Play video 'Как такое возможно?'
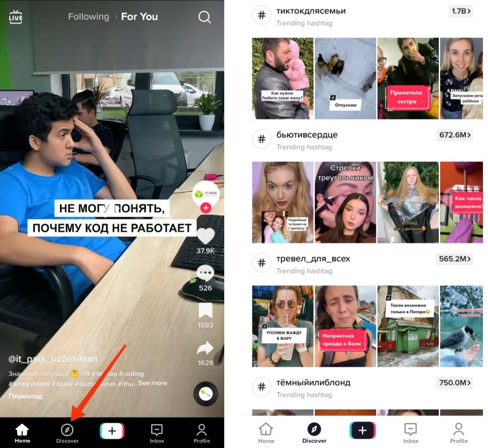Screen dimensions: 488x448 [x=461, y=202]
